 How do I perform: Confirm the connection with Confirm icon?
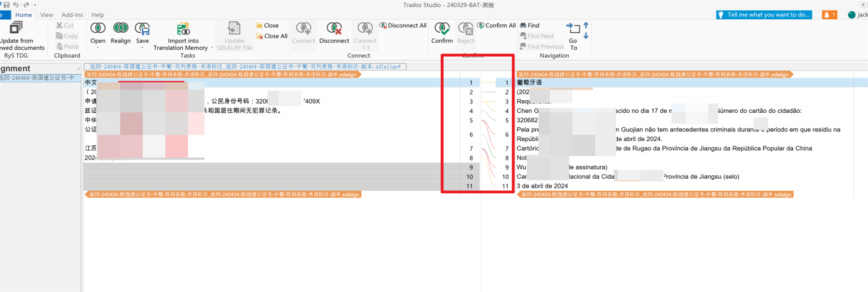pos(442,28)
